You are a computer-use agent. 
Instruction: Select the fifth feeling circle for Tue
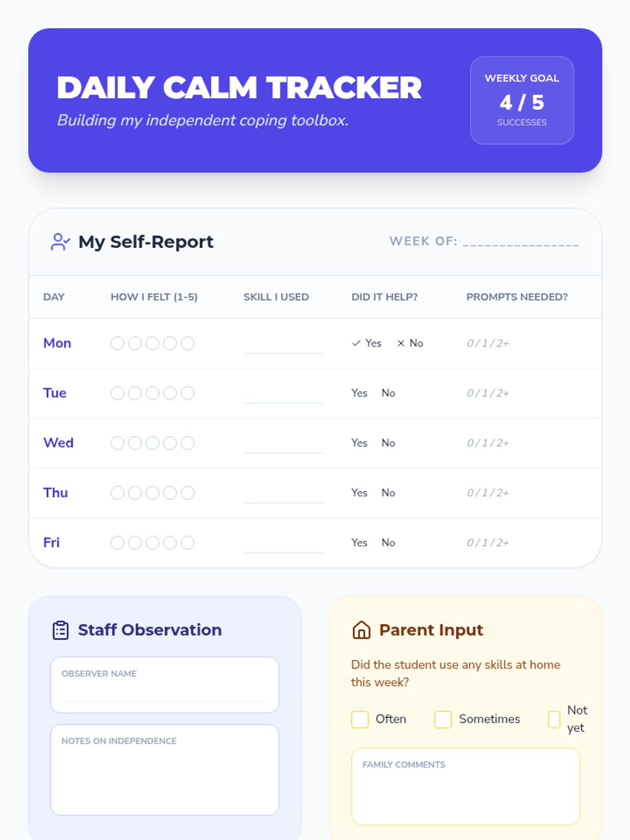pos(187,393)
